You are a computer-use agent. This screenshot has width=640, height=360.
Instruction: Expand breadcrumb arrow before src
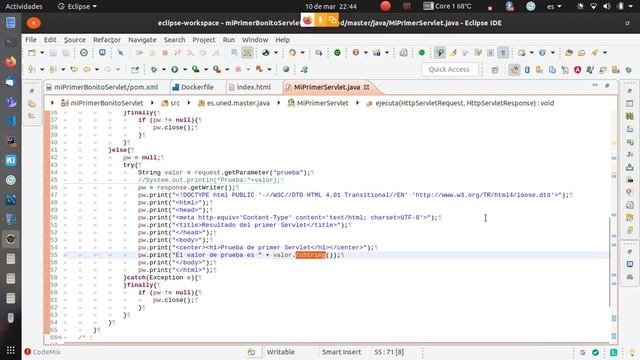(152, 103)
